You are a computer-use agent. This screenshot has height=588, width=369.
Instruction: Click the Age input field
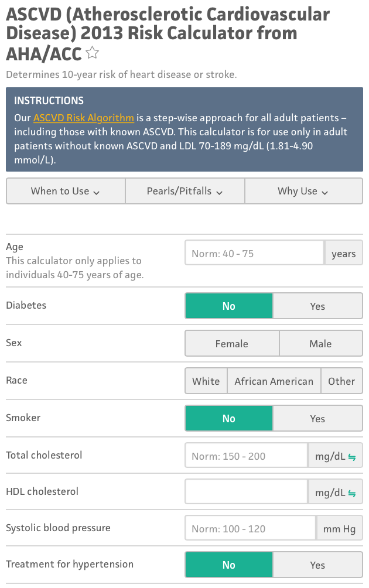[x=254, y=254]
